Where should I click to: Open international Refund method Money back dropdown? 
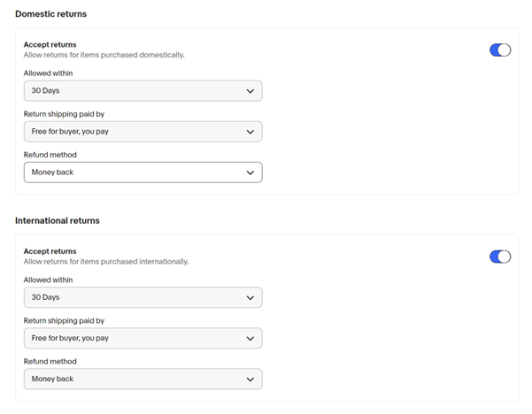(143, 379)
